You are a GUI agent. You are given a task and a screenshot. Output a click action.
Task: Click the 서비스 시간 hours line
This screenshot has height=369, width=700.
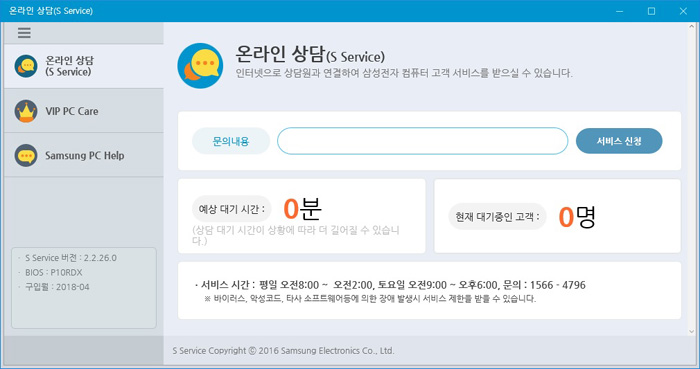point(390,285)
